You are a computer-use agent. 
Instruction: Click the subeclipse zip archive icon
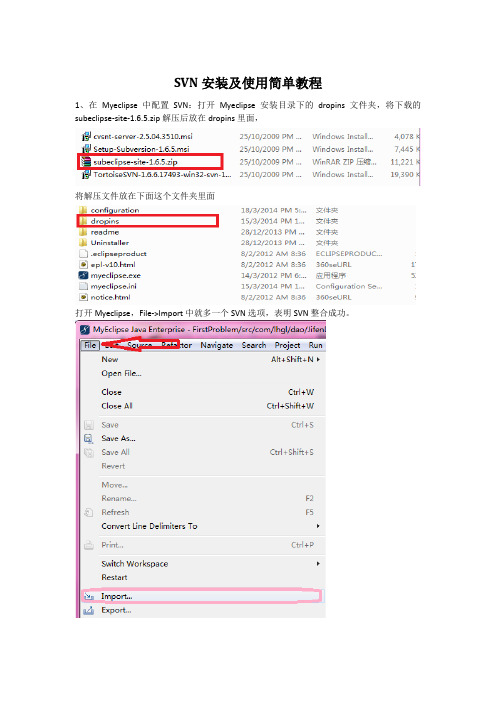click(x=86, y=162)
